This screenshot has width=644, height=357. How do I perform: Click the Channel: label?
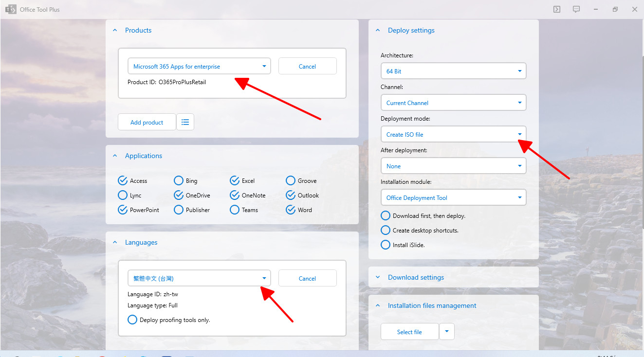point(392,87)
